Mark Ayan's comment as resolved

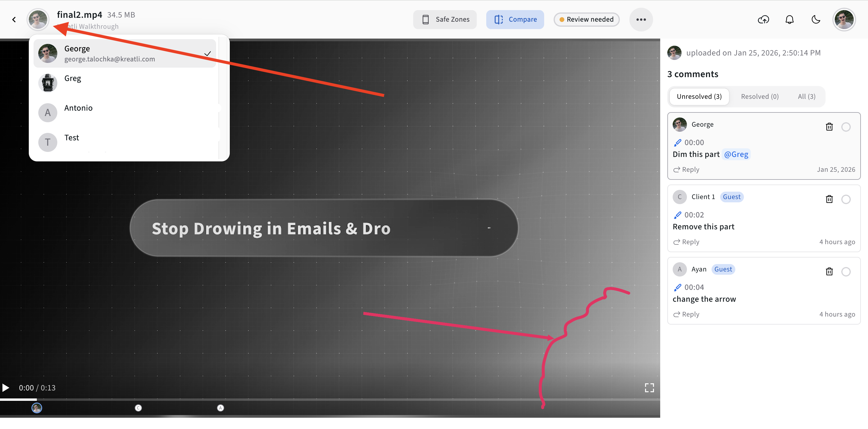click(x=846, y=272)
